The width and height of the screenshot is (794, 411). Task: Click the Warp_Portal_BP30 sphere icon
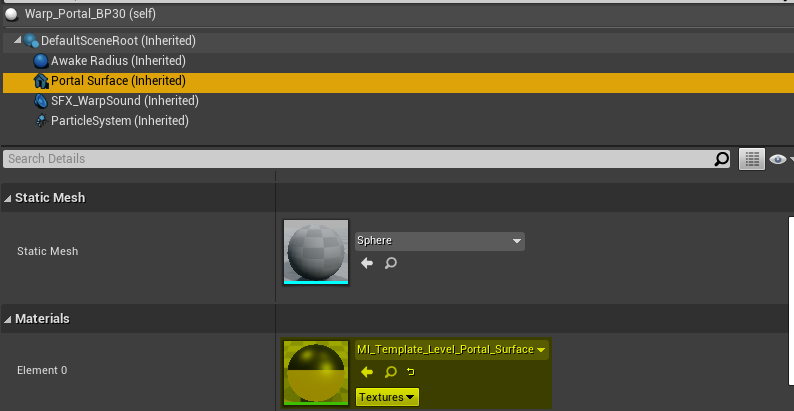tap(11, 15)
